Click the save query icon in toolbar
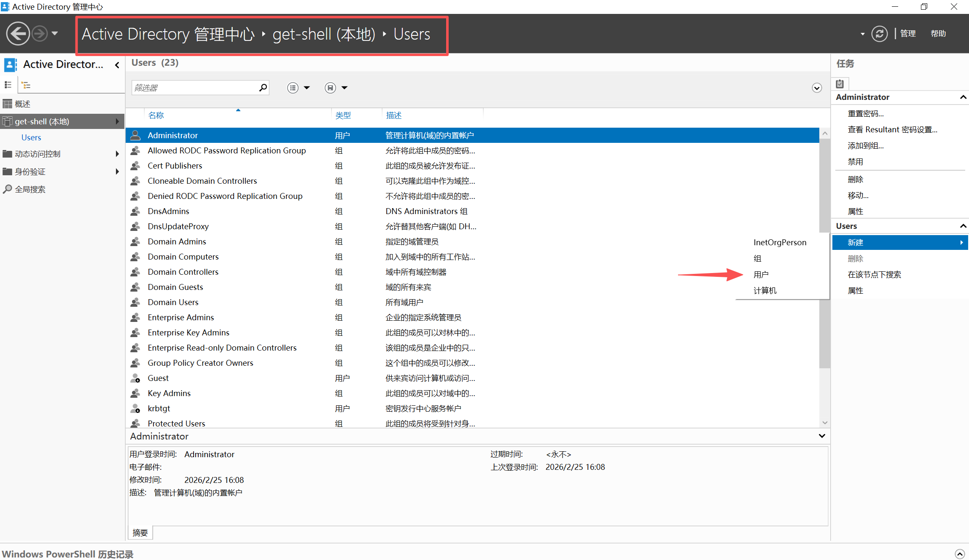Image resolution: width=969 pixels, height=560 pixels. 331,88
